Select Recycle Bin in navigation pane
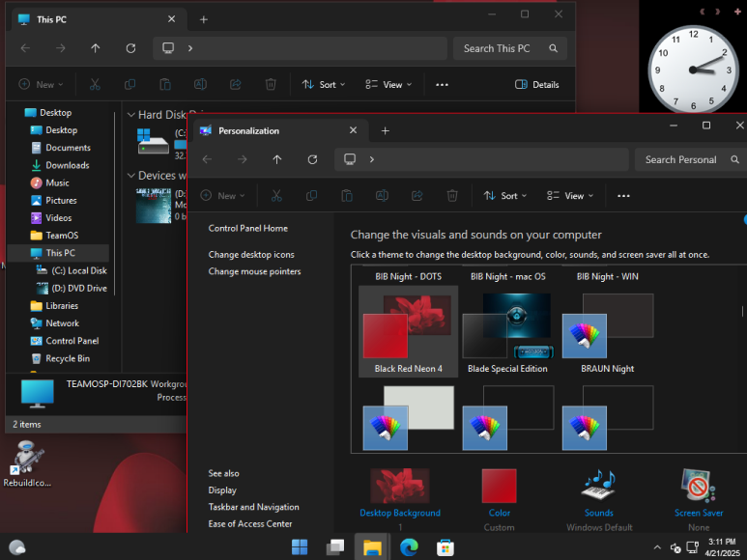 pos(68,358)
